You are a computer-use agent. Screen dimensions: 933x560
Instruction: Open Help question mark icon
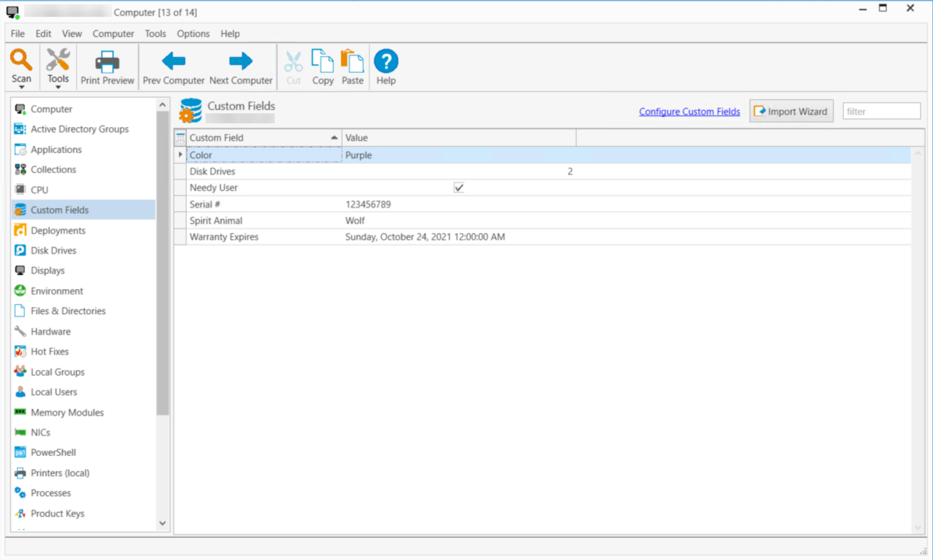point(386,61)
